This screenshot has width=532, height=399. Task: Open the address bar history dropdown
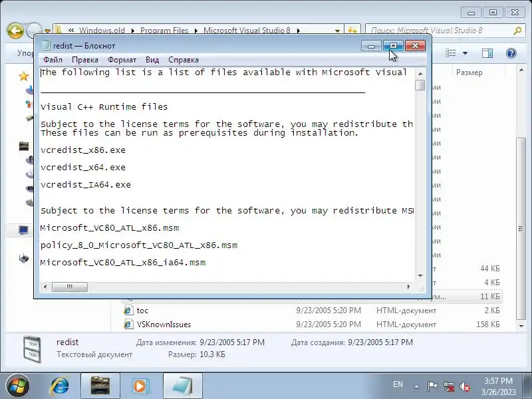(337, 31)
